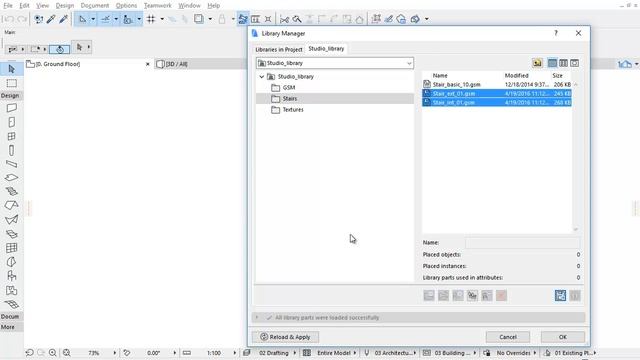Select Stair_int_01.gsm file row

click(x=497, y=102)
